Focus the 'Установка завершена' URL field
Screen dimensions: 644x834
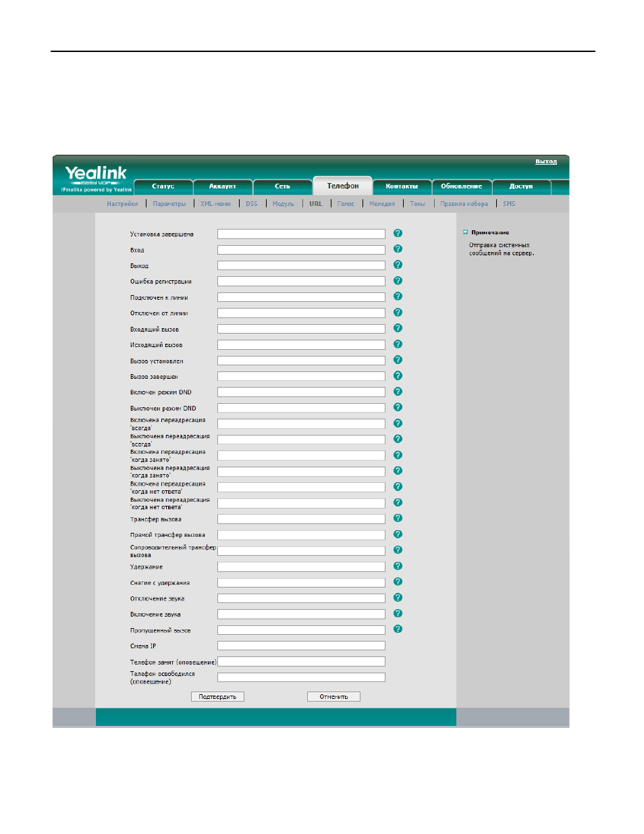coord(301,234)
